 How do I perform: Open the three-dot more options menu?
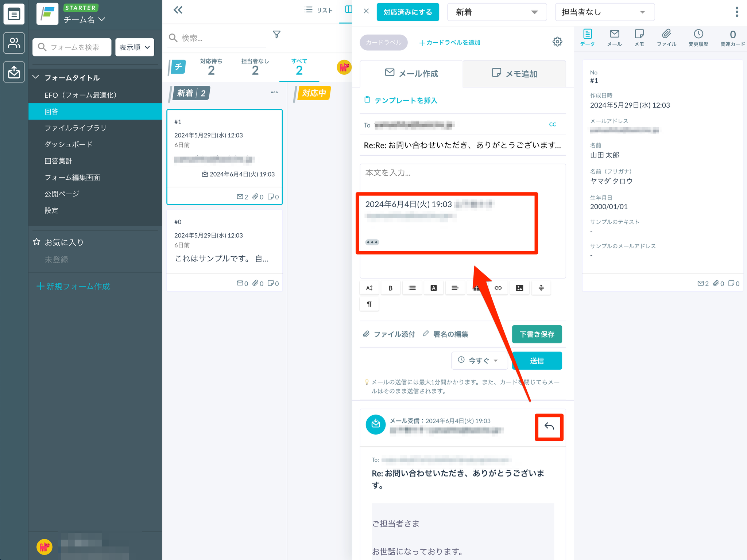pos(737,12)
